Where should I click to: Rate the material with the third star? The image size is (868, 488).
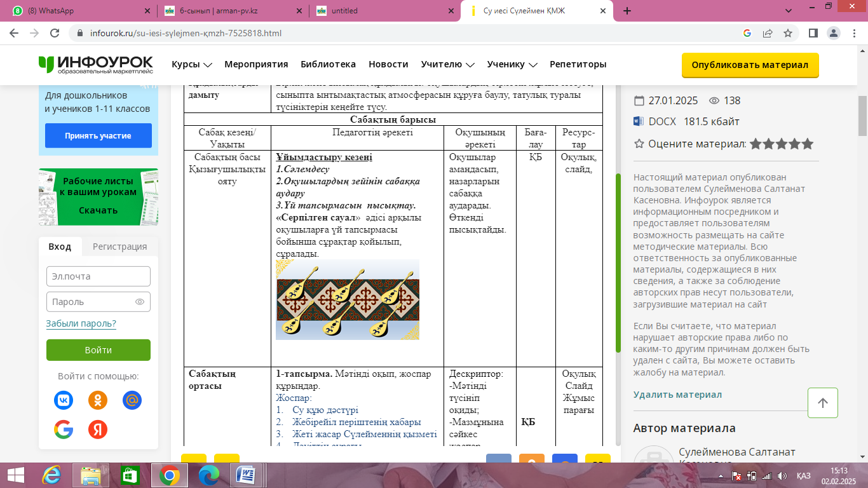click(782, 144)
